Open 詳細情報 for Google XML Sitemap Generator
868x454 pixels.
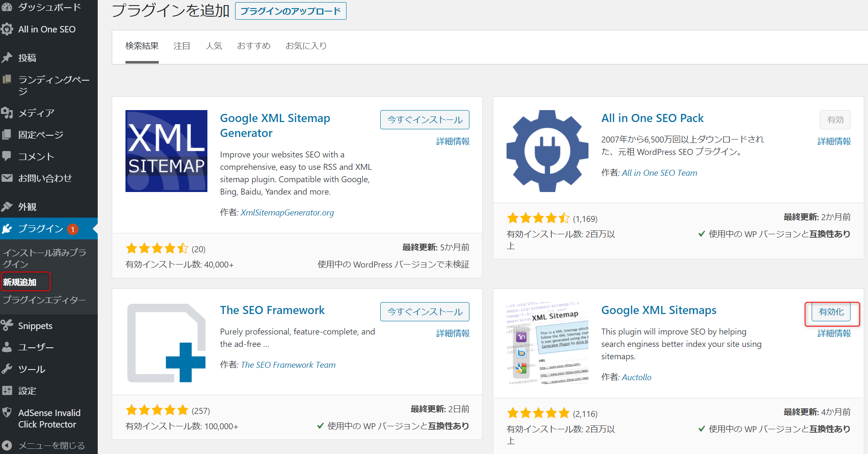453,141
